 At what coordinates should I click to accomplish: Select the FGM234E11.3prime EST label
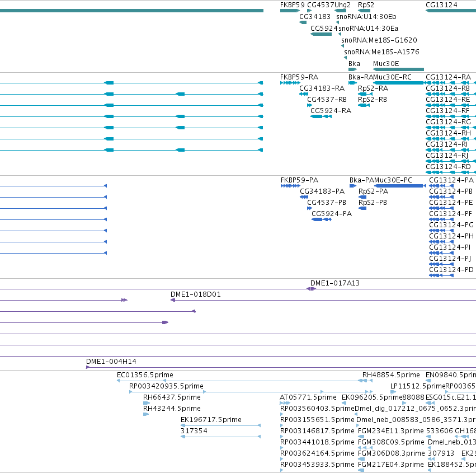390,431
